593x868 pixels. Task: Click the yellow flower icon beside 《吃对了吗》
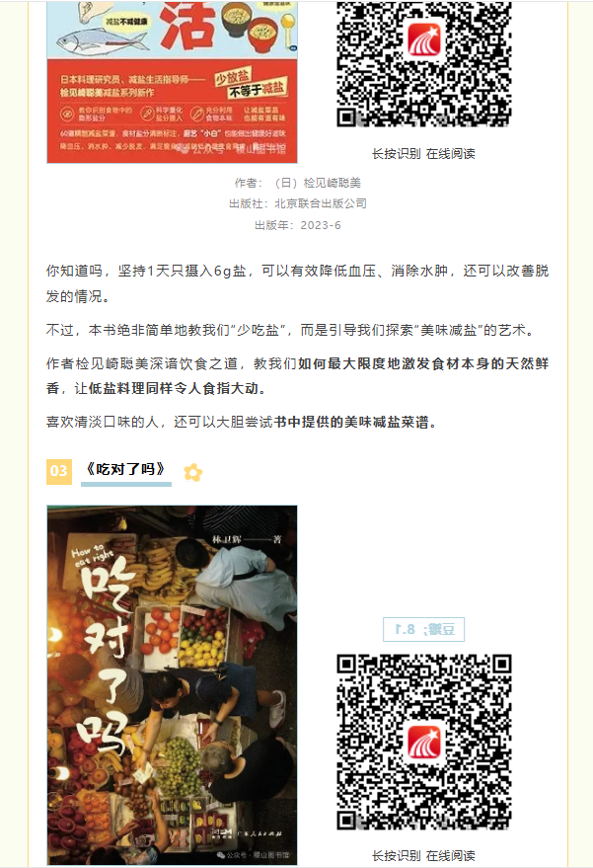193,472
